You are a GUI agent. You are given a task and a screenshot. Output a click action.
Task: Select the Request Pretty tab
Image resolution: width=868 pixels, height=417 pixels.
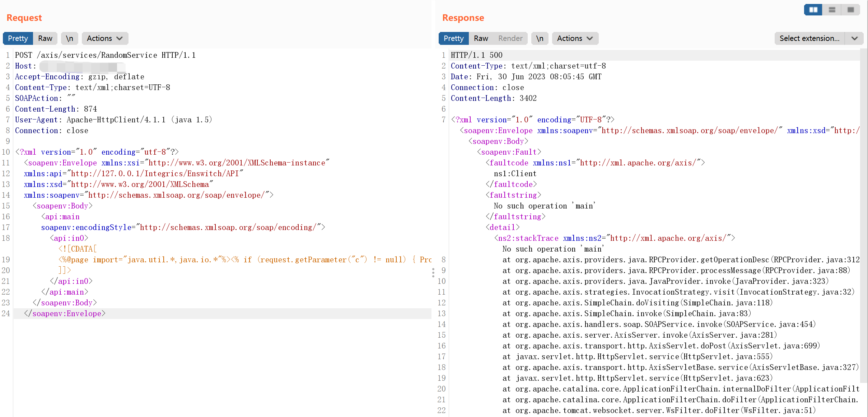point(18,38)
